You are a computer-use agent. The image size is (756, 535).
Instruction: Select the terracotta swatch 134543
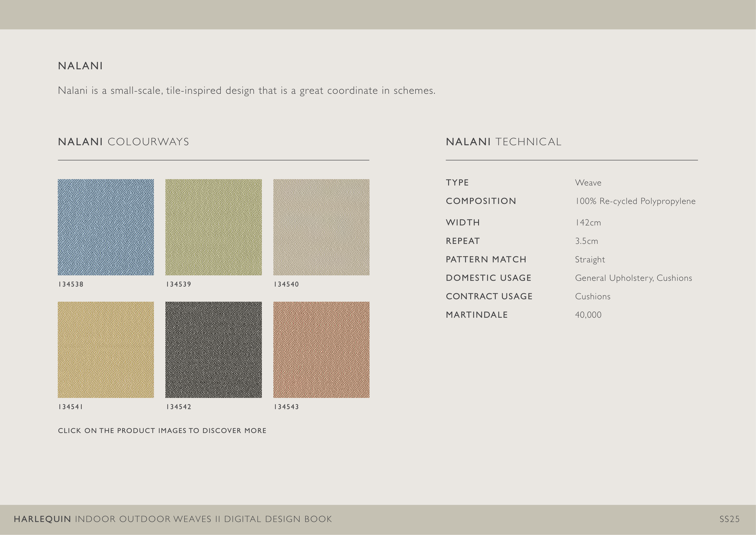pos(321,350)
